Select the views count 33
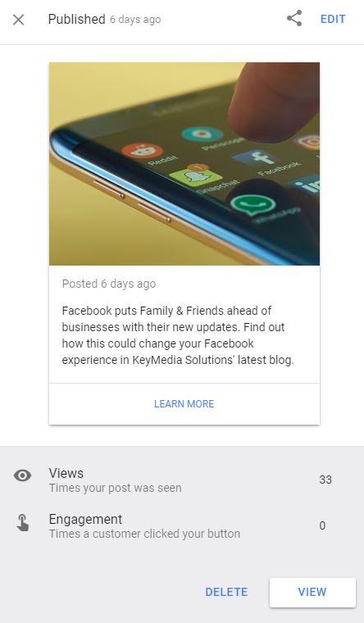Viewport: 364px width, 623px height. pos(325,480)
